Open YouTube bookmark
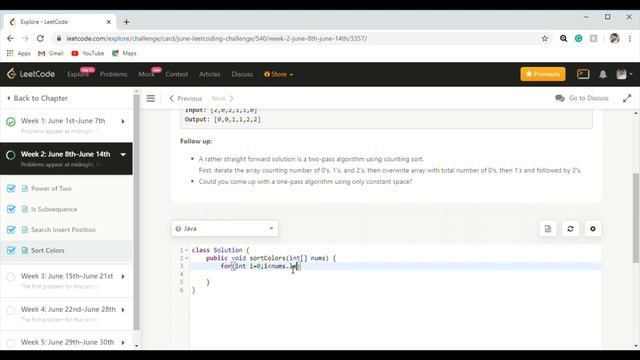Screen dimensions: 640x360 coord(88,53)
